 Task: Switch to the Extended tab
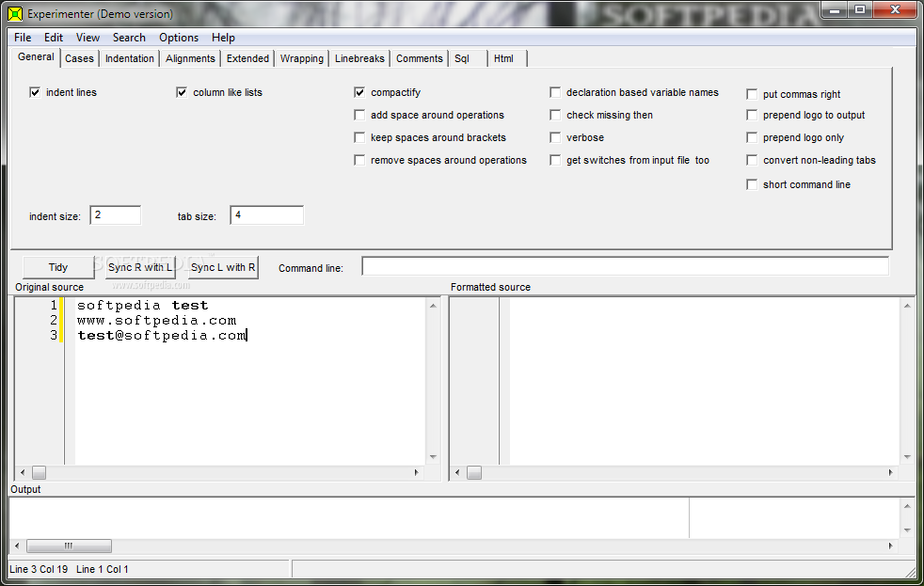click(247, 58)
